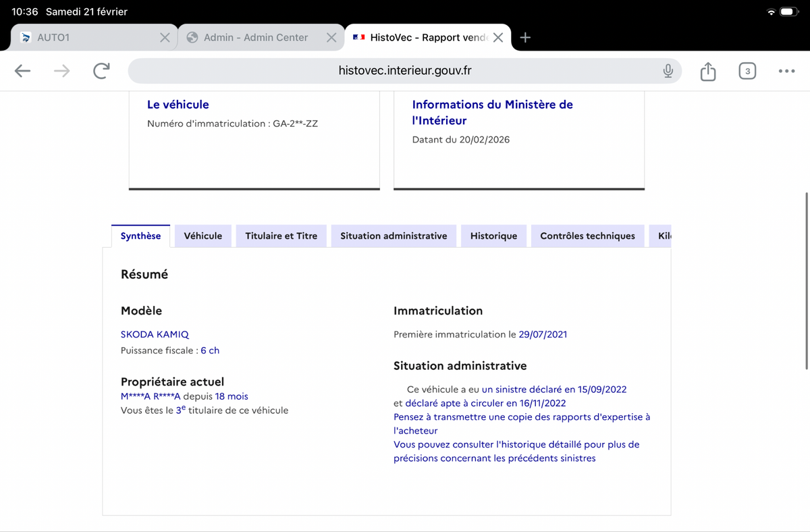Open the Titulaire et Titre tab
The width and height of the screenshot is (810, 532).
click(x=281, y=236)
